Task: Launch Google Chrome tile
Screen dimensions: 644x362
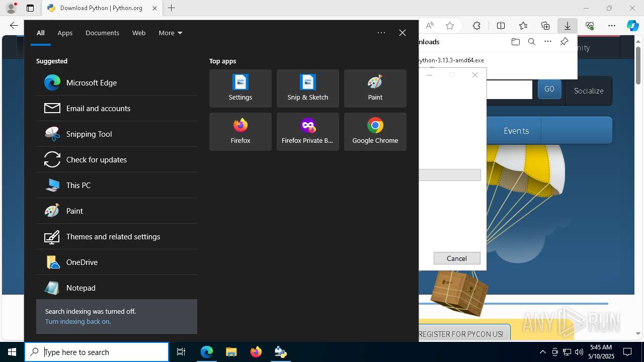Action: 375,132
